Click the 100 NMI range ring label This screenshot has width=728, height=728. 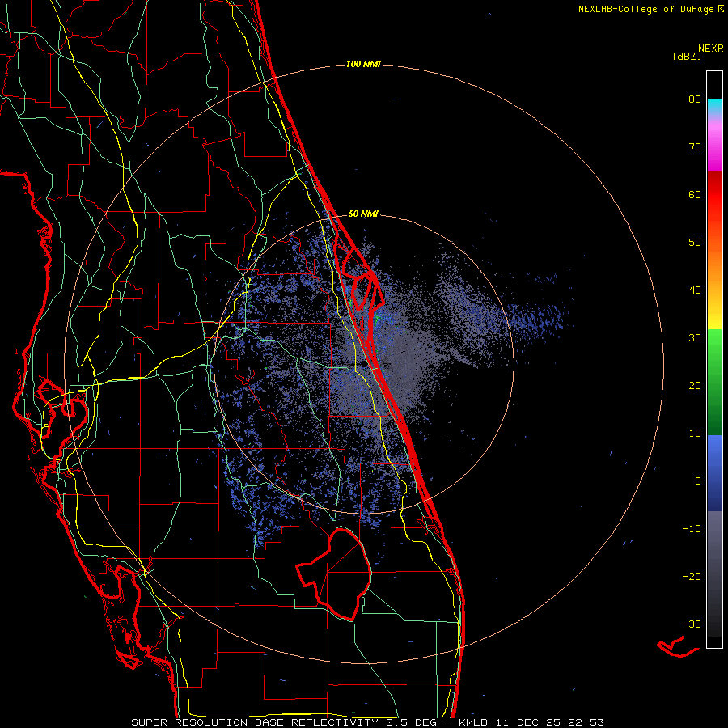[363, 64]
